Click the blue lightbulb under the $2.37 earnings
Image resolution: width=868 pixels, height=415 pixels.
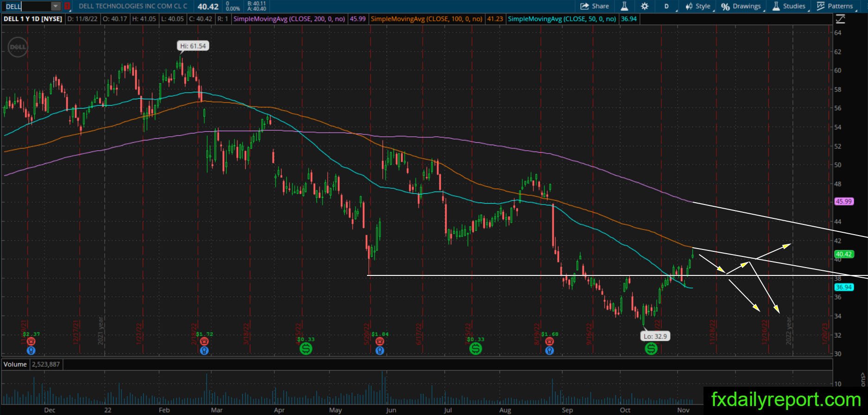[x=31, y=351]
